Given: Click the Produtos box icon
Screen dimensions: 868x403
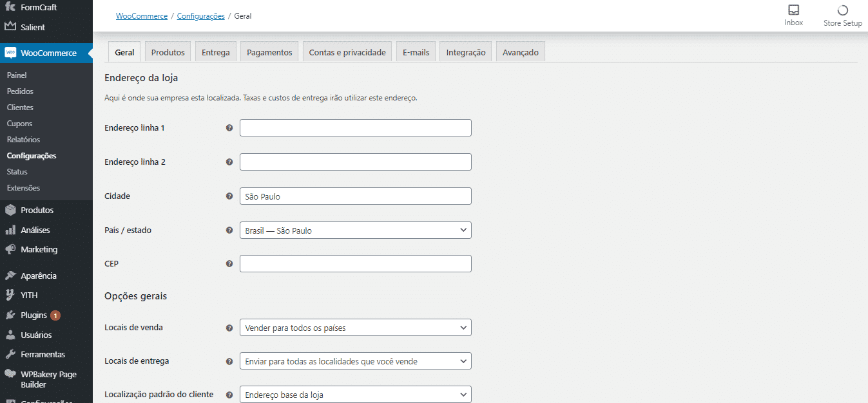Looking at the screenshot, I should 10,210.
